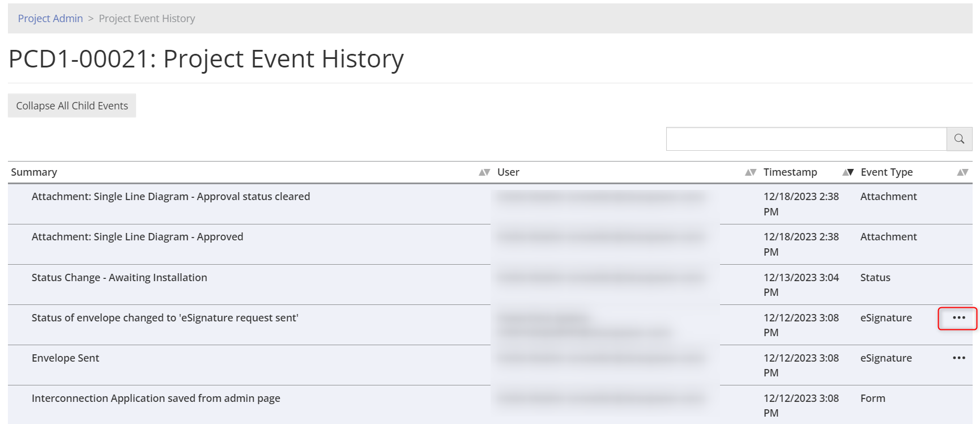Click the Summary column header
The height and width of the screenshot is (424, 980).
34,172
